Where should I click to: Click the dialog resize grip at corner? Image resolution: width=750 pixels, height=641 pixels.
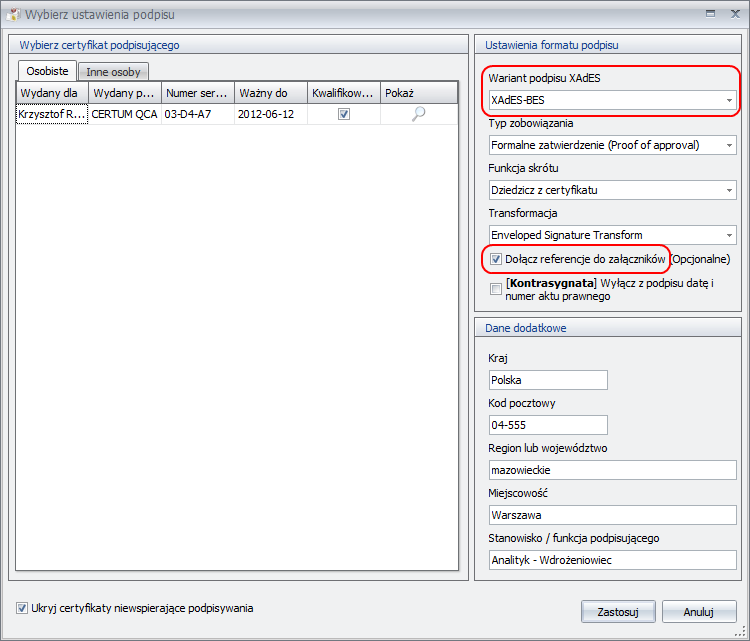(740, 631)
